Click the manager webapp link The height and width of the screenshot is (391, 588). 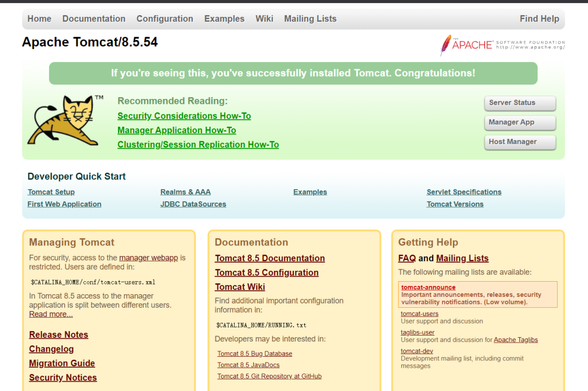pos(149,258)
